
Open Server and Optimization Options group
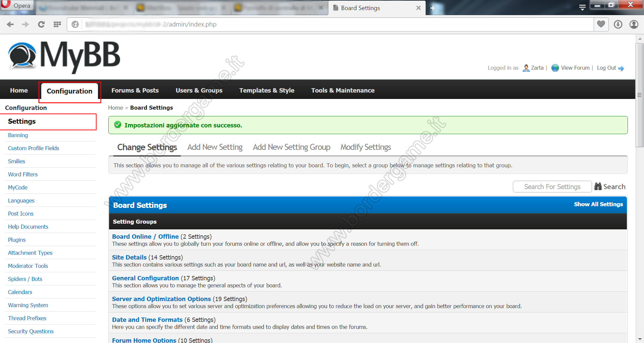(161, 299)
